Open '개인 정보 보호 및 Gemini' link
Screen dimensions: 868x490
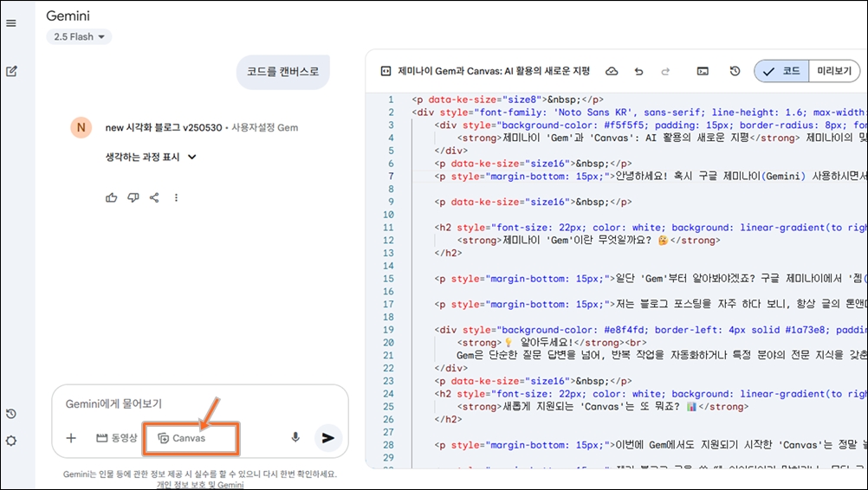(x=200, y=485)
